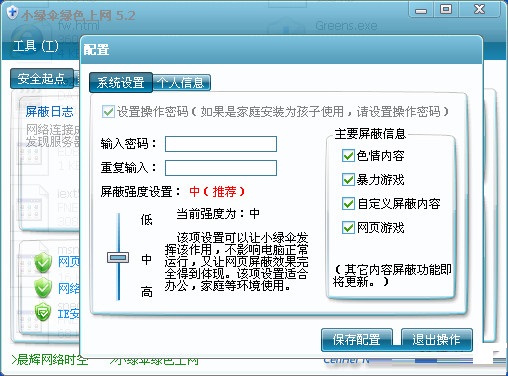508x376 pixels.
Task: Click the green shield icon beside IE安
Action: point(43,312)
